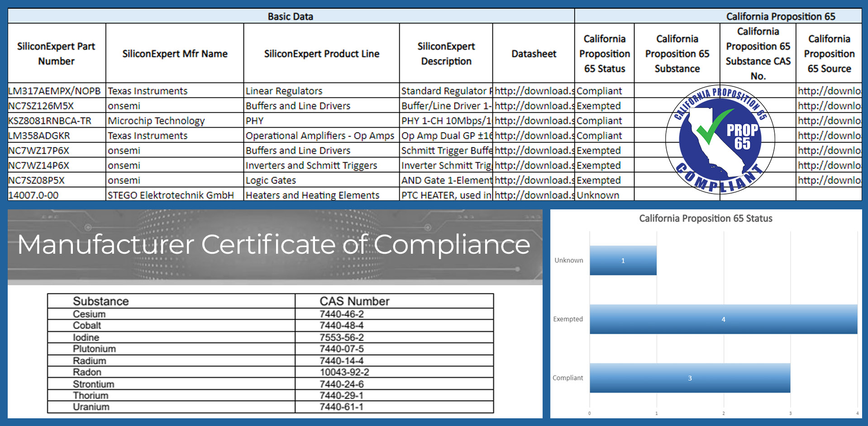Click the 'Exempted' axis label in chart
The height and width of the screenshot is (426, 868).
pyautogui.click(x=568, y=319)
